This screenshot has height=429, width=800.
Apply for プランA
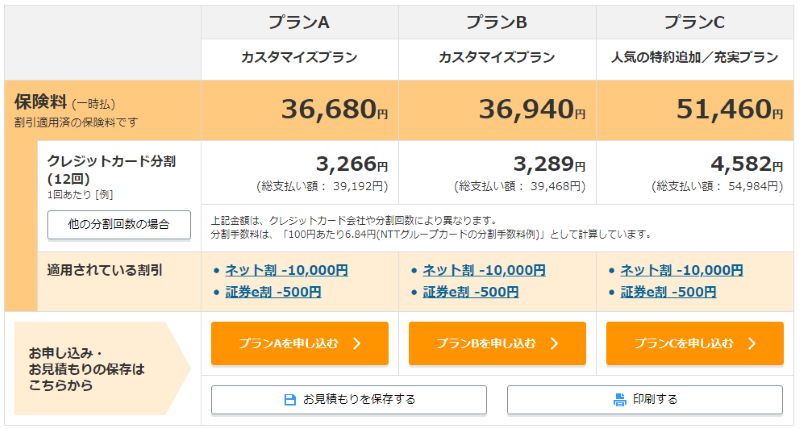(x=299, y=343)
